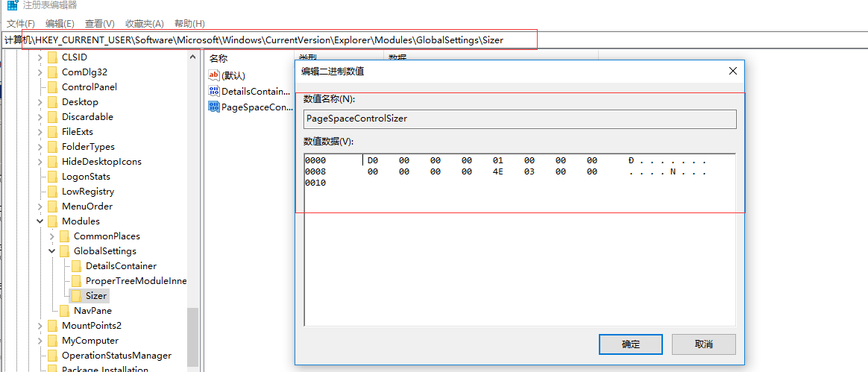Expand the Discardable tree node
This screenshot has height=372, width=868.
[40, 117]
